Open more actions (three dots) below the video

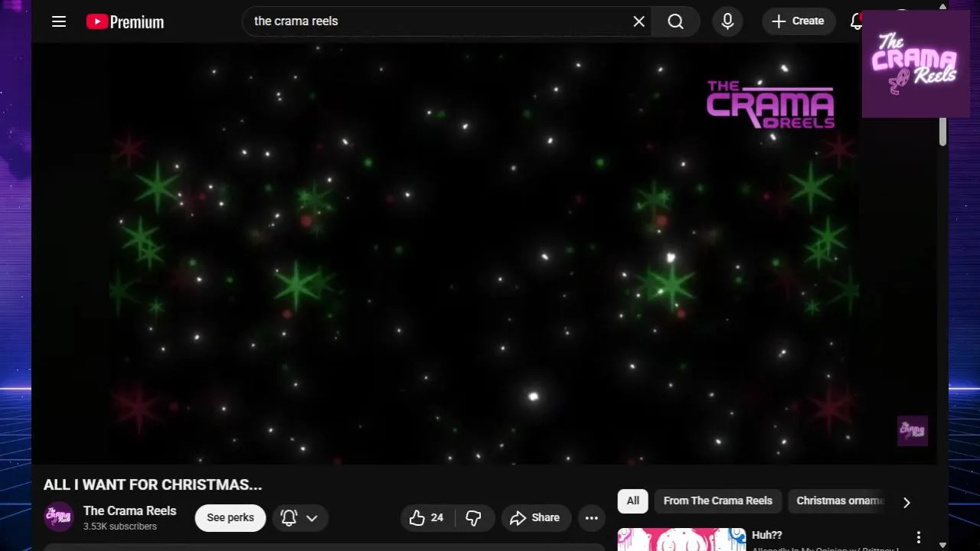pyautogui.click(x=592, y=518)
